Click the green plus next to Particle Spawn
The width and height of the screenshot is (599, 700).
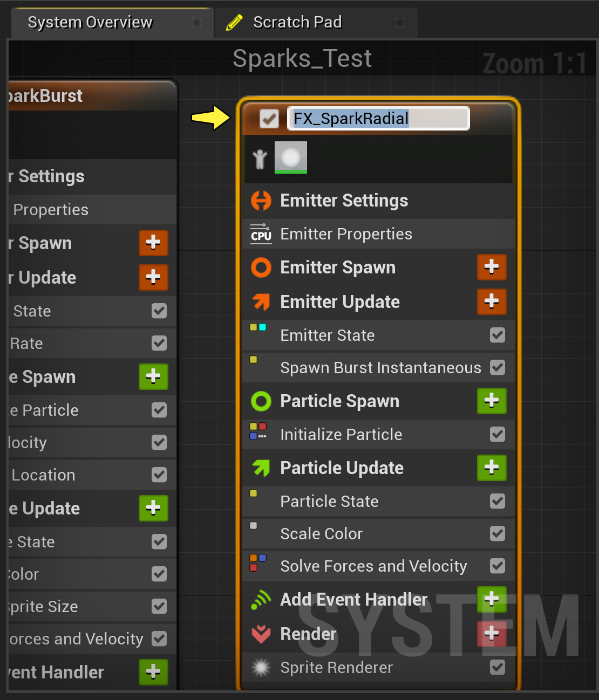point(491,401)
